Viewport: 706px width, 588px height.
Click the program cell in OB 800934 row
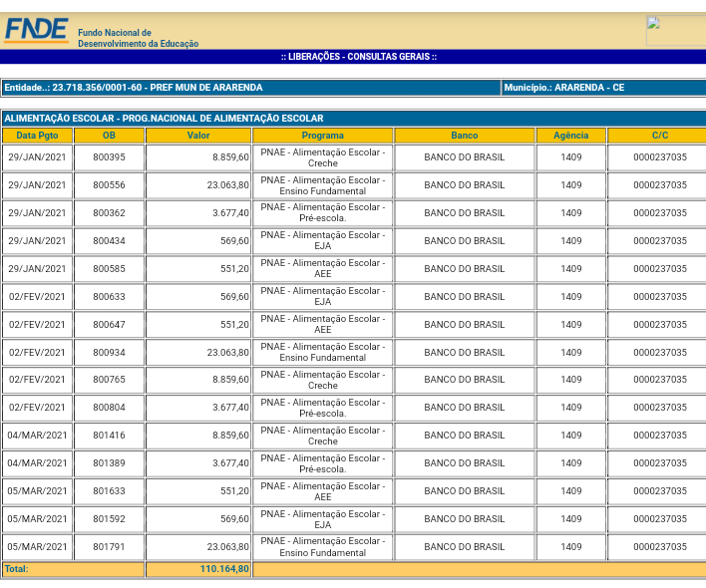[322, 352]
